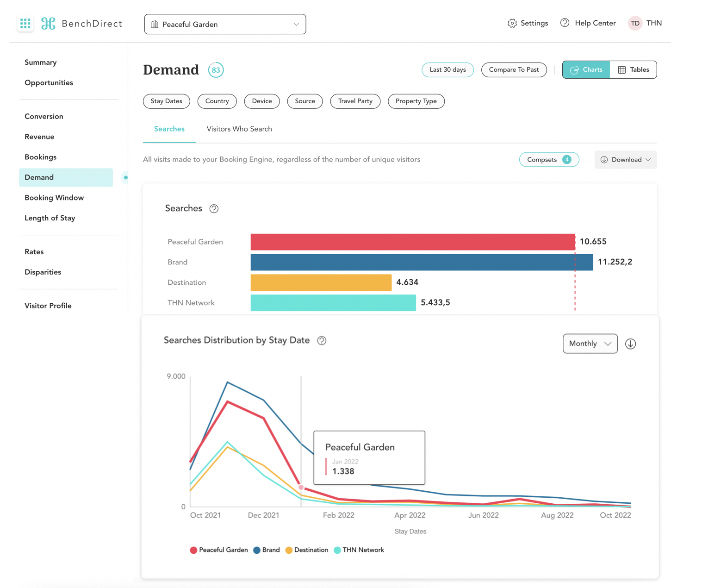Click the Searches Distribution help icon
The width and height of the screenshot is (721, 588).
[x=322, y=341]
